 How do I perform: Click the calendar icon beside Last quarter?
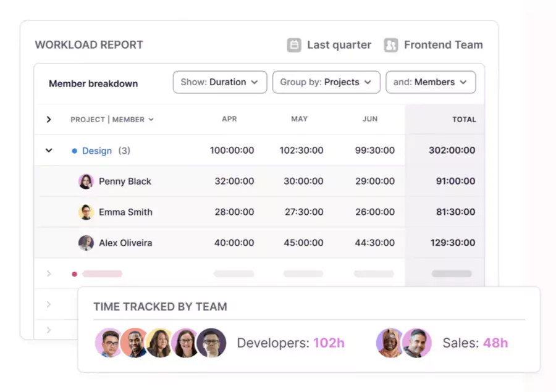293,44
